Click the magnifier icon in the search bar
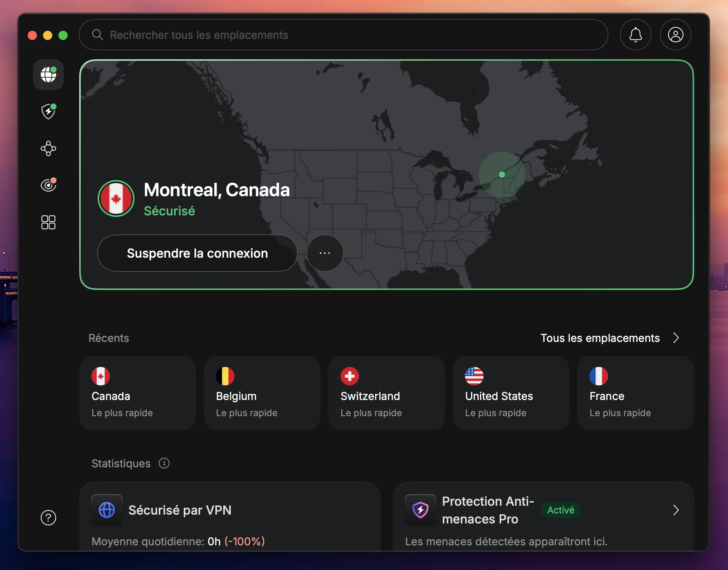 (x=97, y=35)
